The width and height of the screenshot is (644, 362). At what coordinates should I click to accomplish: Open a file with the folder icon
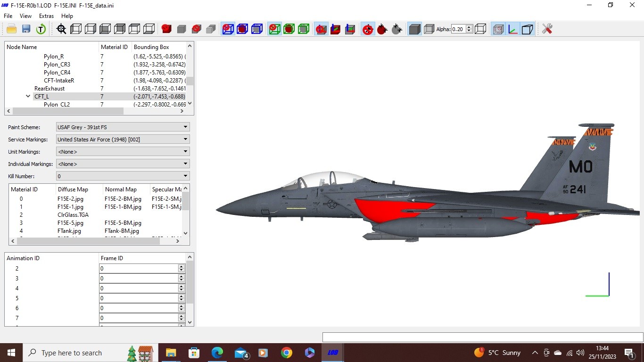click(12, 29)
